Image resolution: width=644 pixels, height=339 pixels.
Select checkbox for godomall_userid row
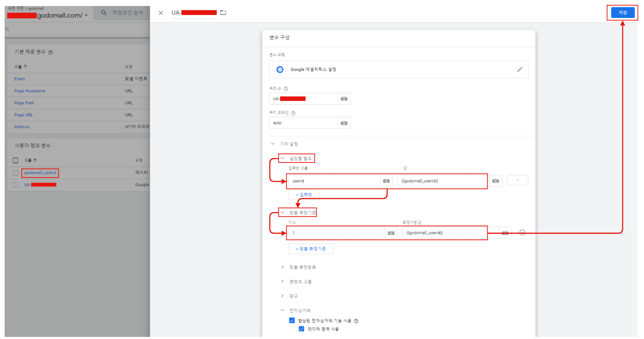pyautogui.click(x=16, y=173)
